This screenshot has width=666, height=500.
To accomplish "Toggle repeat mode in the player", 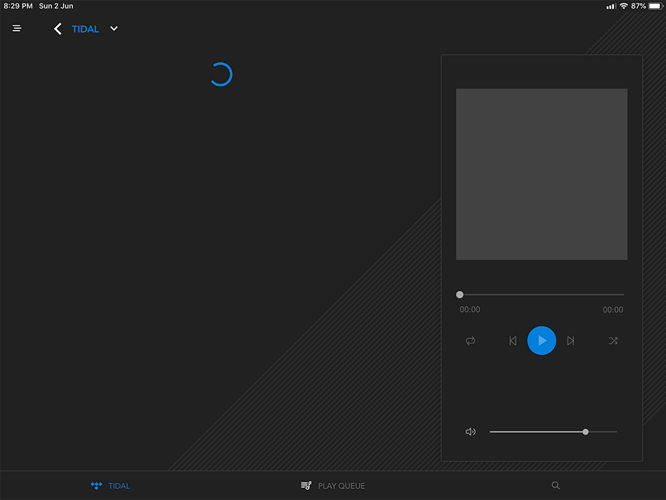I will coord(470,341).
